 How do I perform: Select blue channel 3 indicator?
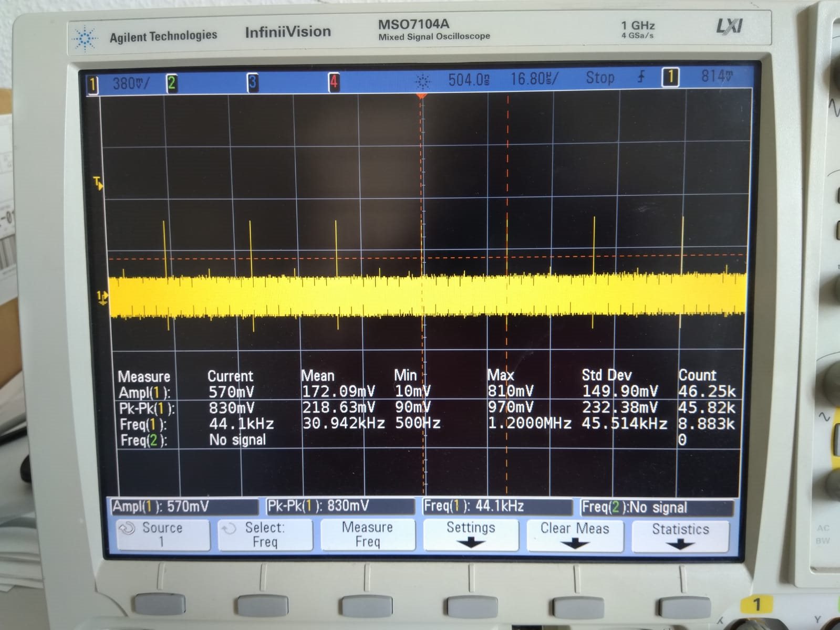pyautogui.click(x=253, y=82)
